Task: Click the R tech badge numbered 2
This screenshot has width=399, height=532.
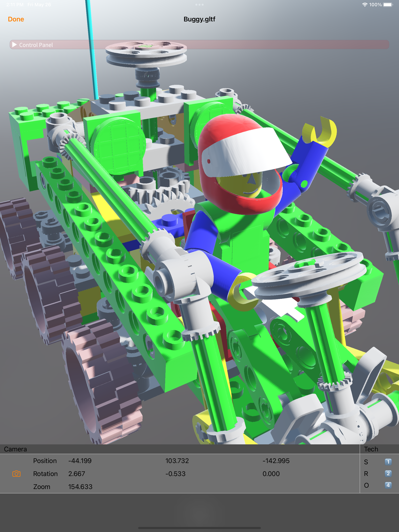Action: click(x=388, y=474)
